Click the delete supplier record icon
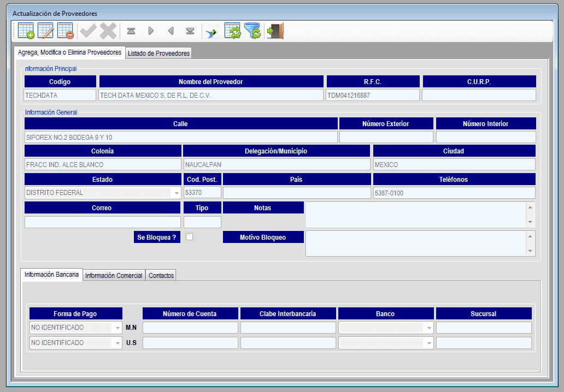Viewport: 564px width, 392px height. coord(66,31)
